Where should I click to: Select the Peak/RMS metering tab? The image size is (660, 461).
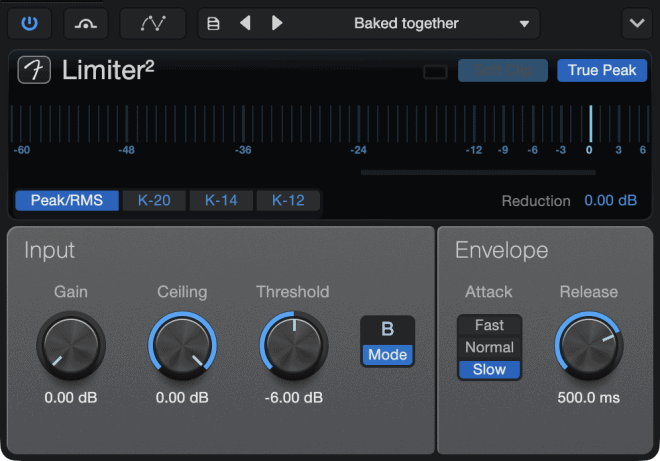tap(66, 200)
